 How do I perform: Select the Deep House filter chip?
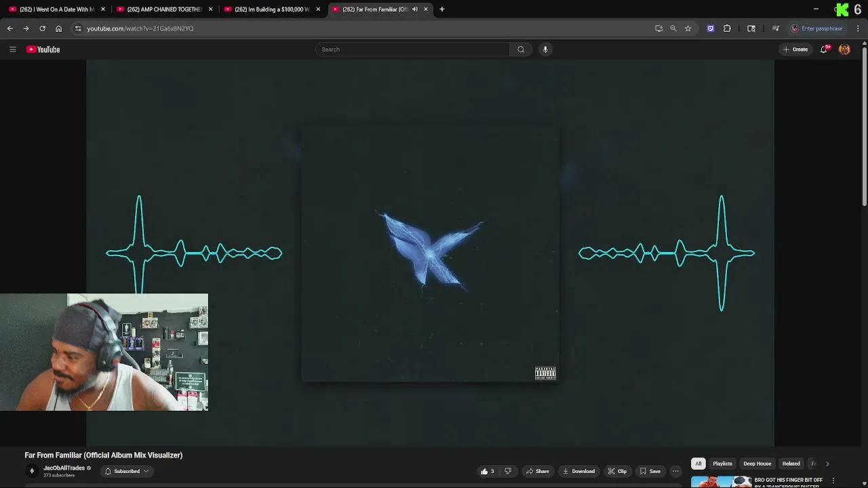[757, 464]
